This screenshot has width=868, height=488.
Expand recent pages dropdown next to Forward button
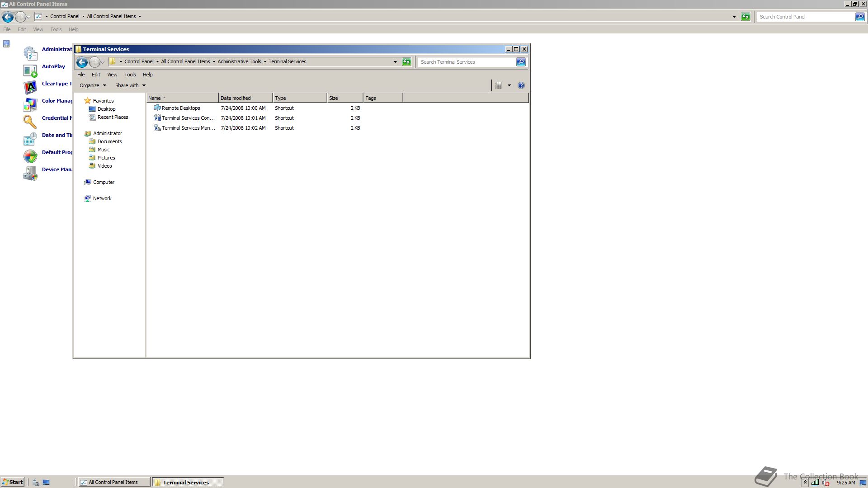(x=103, y=62)
